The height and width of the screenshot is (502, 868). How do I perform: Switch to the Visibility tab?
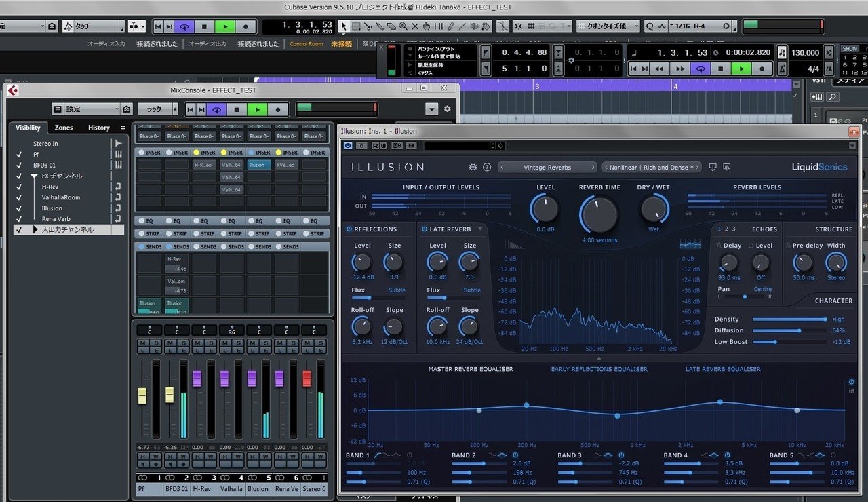click(28, 128)
